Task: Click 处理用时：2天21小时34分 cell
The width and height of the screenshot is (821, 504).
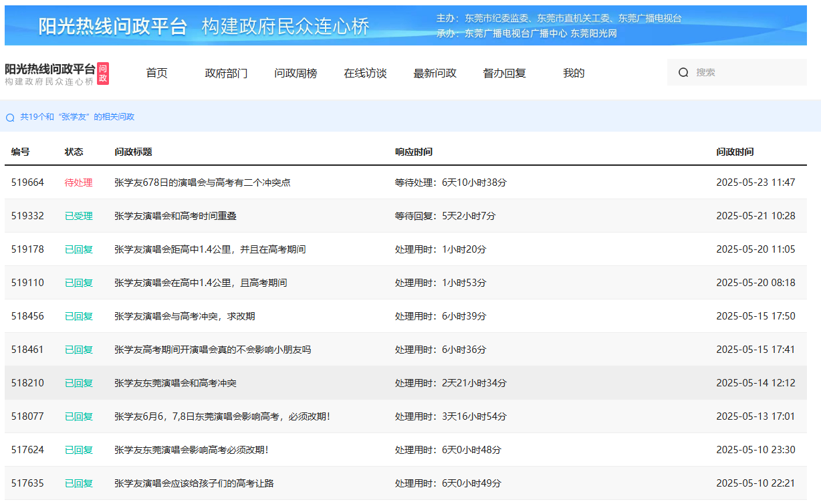Action: [451, 383]
